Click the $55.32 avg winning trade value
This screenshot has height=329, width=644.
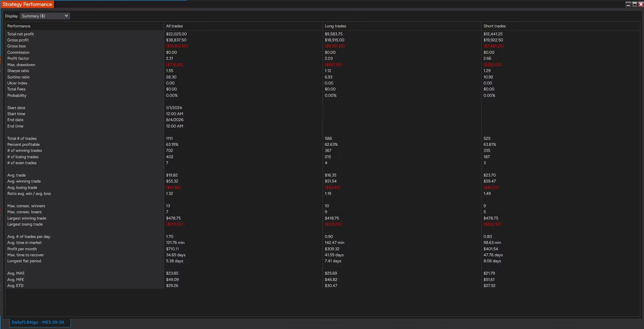click(x=172, y=181)
